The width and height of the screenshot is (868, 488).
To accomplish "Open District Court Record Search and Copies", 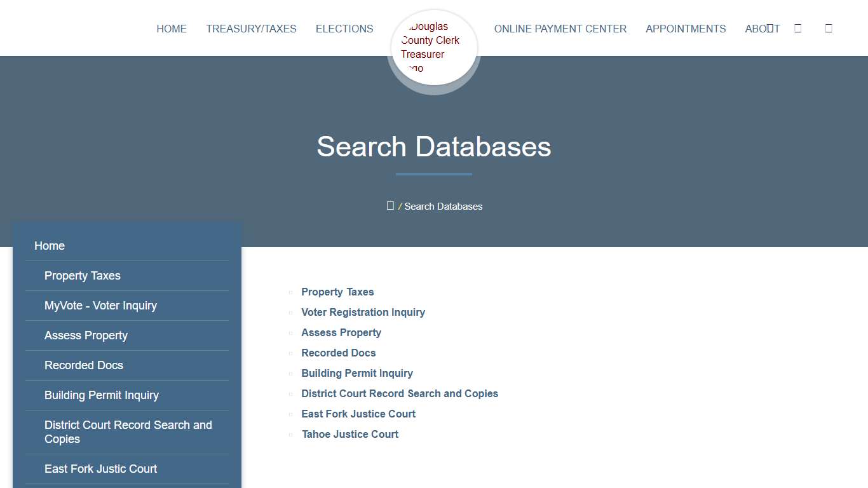I will (x=400, y=393).
